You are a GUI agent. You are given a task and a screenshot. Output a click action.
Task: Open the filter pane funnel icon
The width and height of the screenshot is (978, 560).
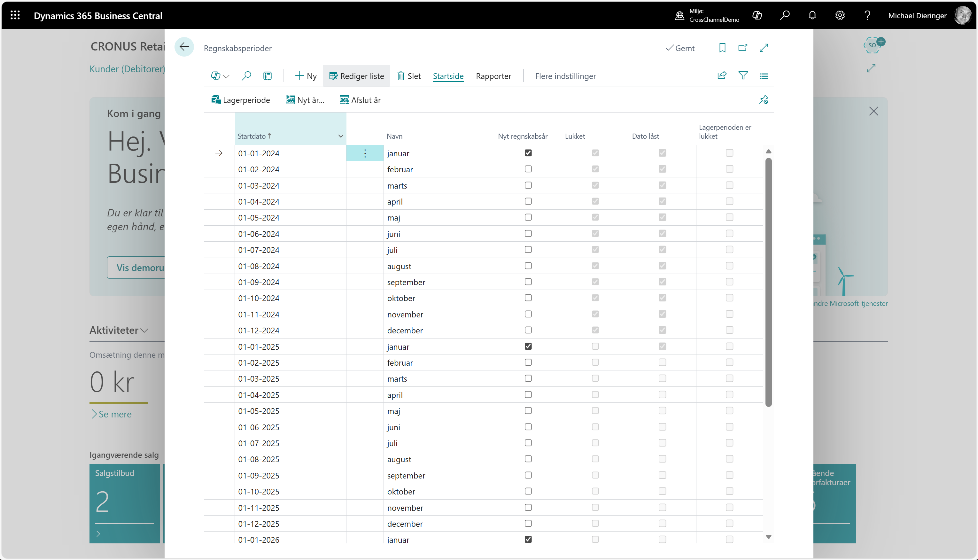coord(743,75)
